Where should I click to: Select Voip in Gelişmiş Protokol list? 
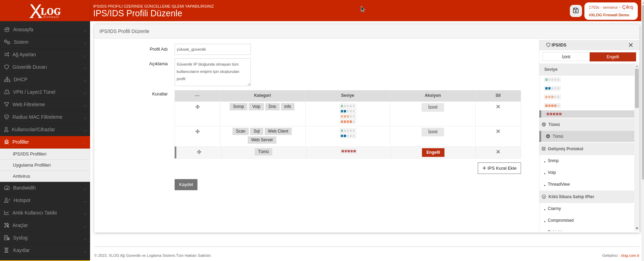pyautogui.click(x=552, y=172)
